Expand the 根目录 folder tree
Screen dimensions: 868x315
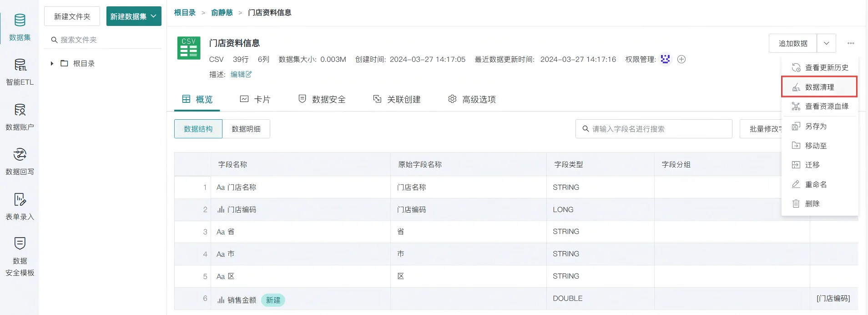pyautogui.click(x=52, y=64)
